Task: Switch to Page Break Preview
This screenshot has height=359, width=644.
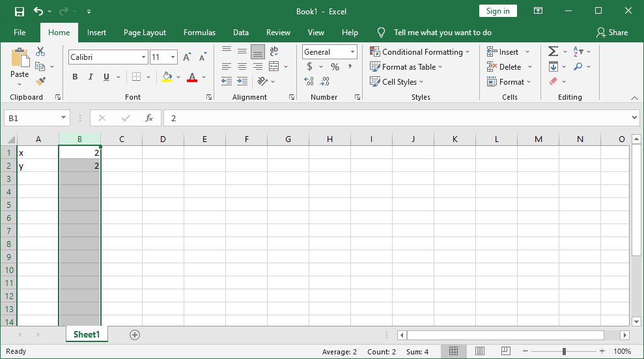Action: click(x=505, y=351)
